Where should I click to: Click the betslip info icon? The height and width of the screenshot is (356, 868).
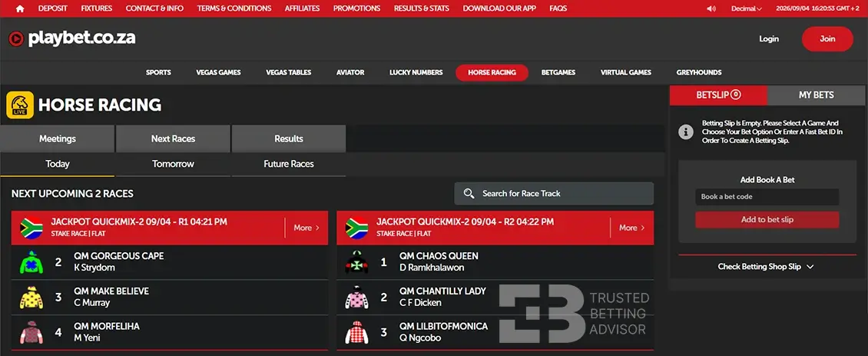click(686, 132)
